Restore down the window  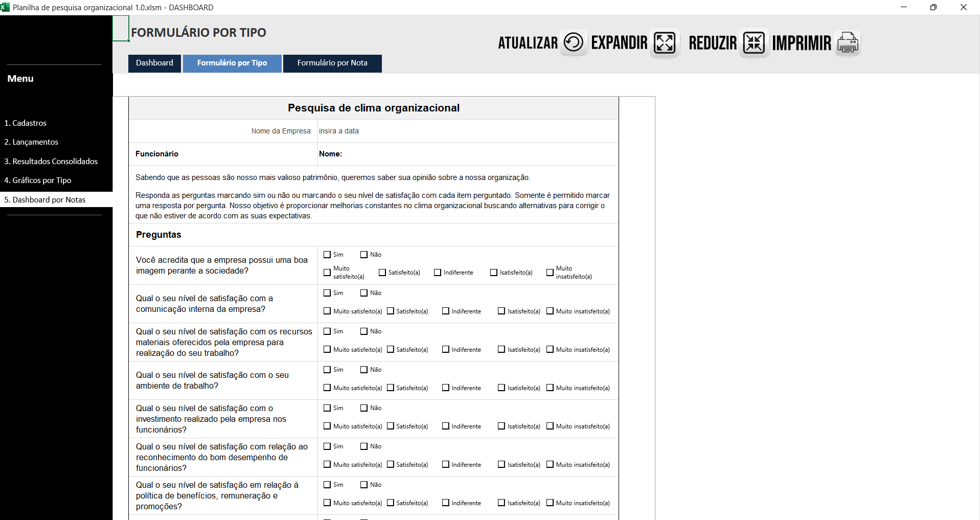point(933,7)
